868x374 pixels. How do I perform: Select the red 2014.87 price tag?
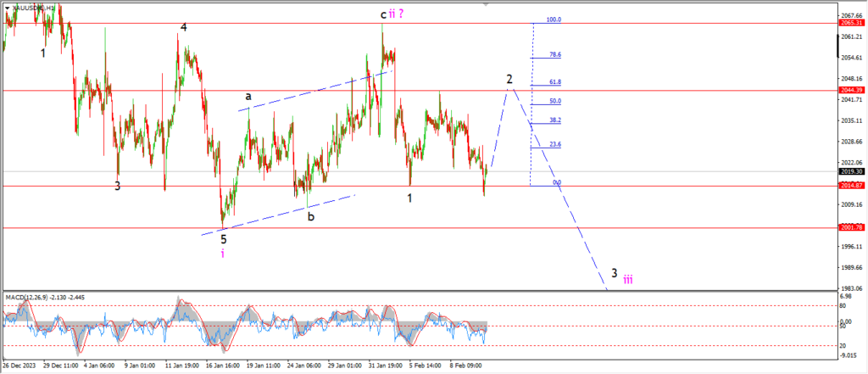pos(850,186)
